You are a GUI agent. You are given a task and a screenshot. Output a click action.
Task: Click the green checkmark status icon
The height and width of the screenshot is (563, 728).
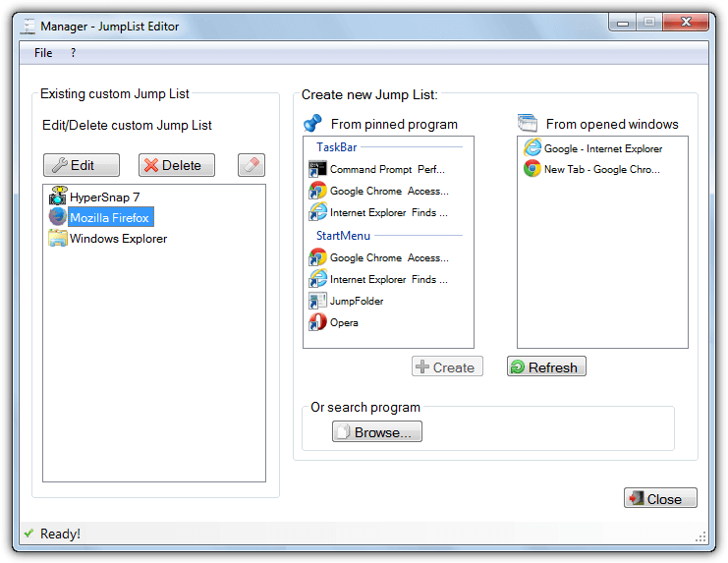pos(28,534)
